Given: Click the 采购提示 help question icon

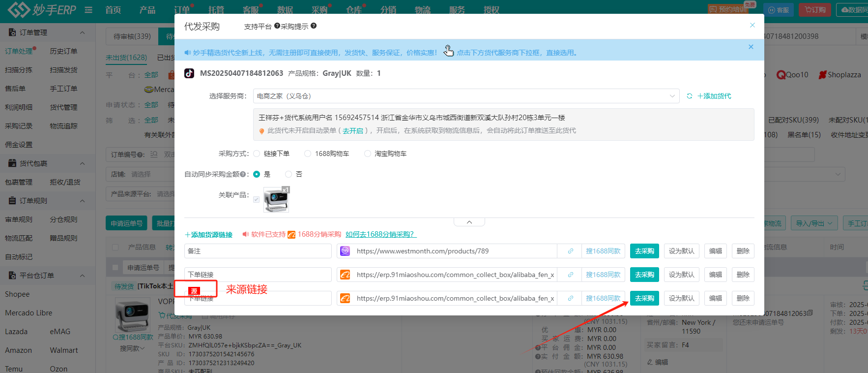Looking at the screenshot, I should tap(314, 26).
